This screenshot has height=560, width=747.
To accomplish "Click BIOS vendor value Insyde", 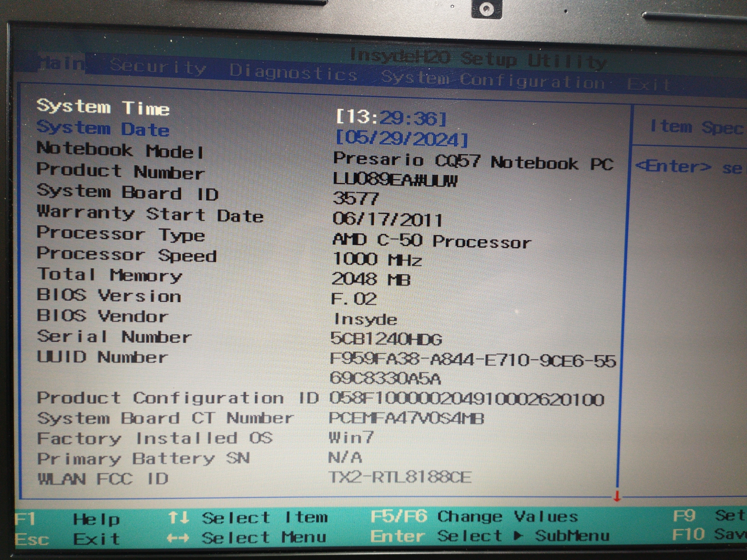I will [x=365, y=319].
